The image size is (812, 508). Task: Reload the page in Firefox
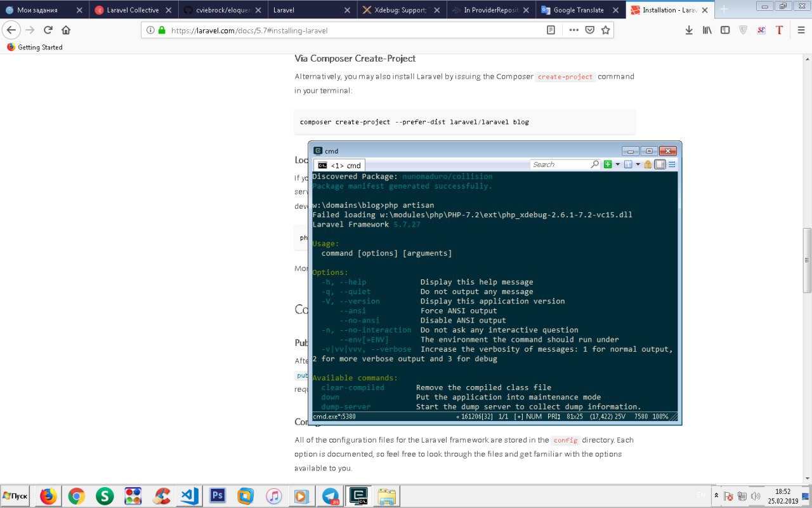[48, 30]
